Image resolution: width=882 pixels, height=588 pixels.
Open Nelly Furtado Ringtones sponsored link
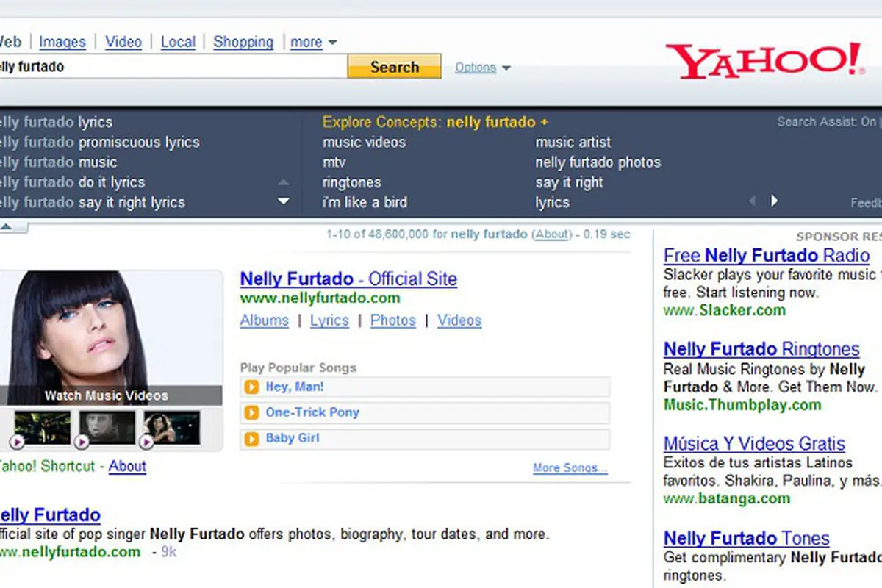761,349
